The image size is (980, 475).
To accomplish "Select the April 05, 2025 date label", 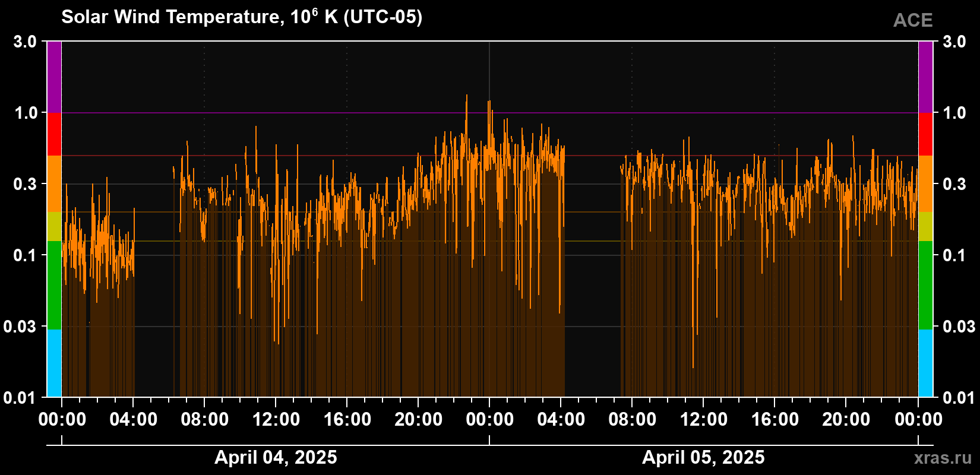I will click(x=703, y=457).
